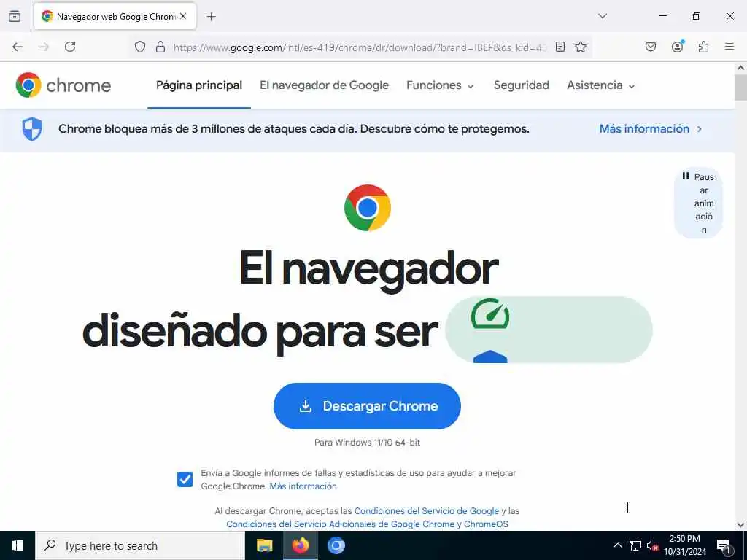The height and width of the screenshot is (560, 747).
Task: Reload the page with the refresh icon
Action: click(x=70, y=47)
